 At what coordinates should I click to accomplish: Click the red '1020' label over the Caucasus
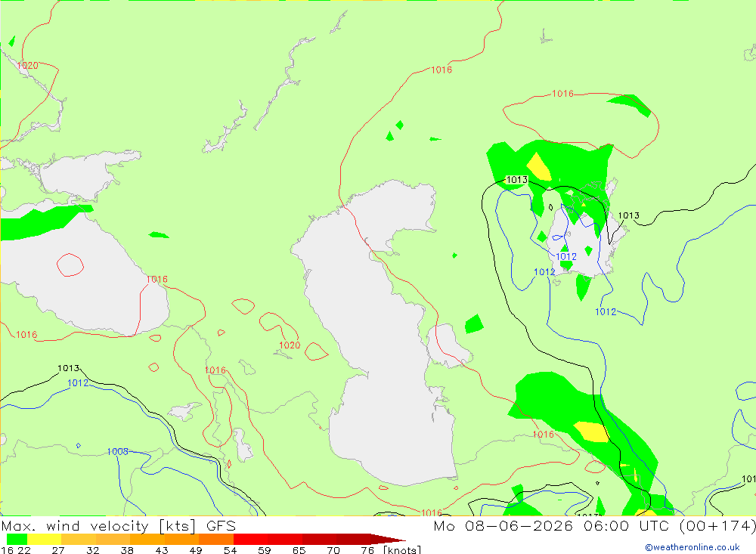tap(290, 345)
